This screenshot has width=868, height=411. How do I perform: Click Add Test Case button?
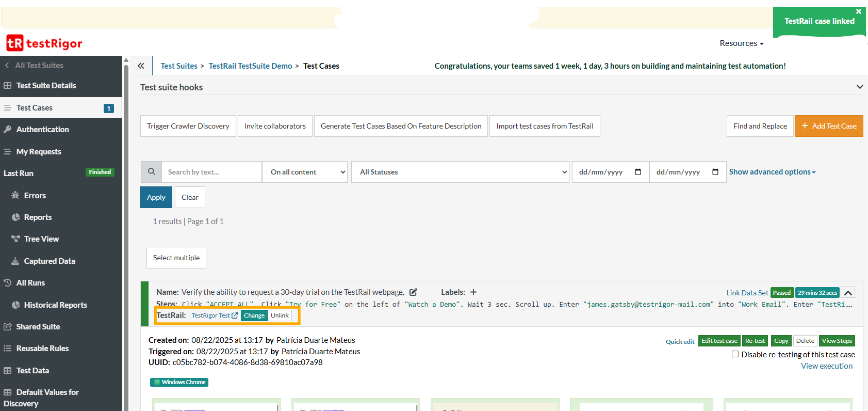(x=829, y=126)
